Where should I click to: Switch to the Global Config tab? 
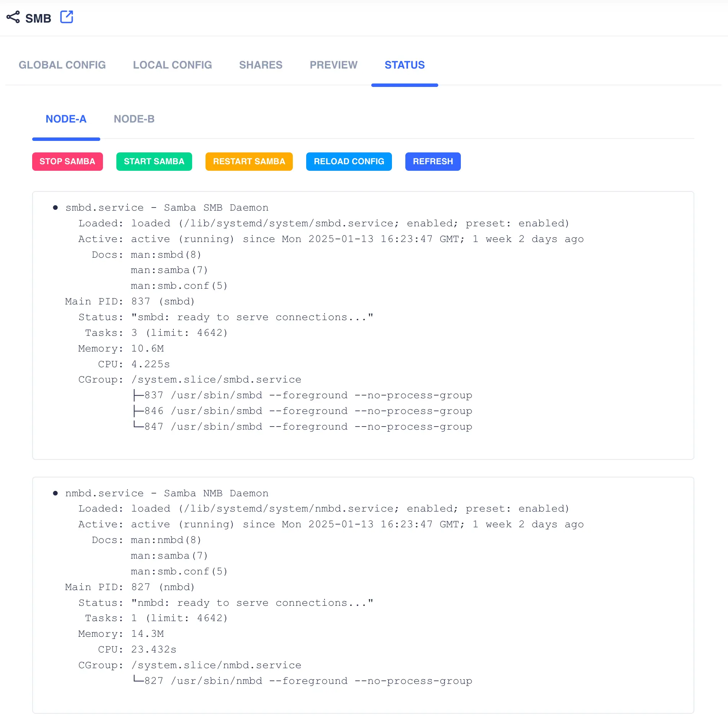coord(62,65)
